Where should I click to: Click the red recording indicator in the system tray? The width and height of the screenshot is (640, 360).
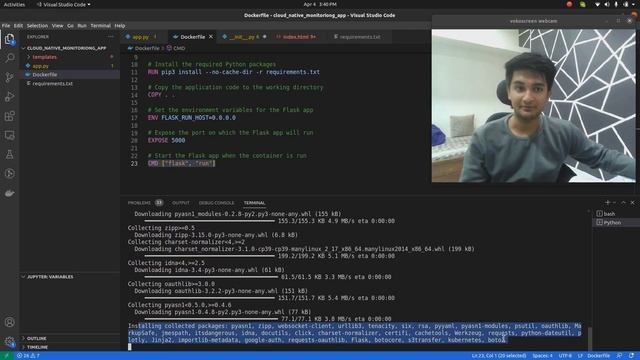pos(569,4)
